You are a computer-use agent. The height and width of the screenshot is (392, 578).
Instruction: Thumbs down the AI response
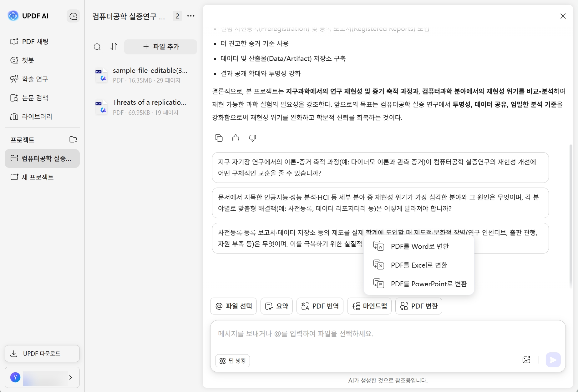click(252, 138)
